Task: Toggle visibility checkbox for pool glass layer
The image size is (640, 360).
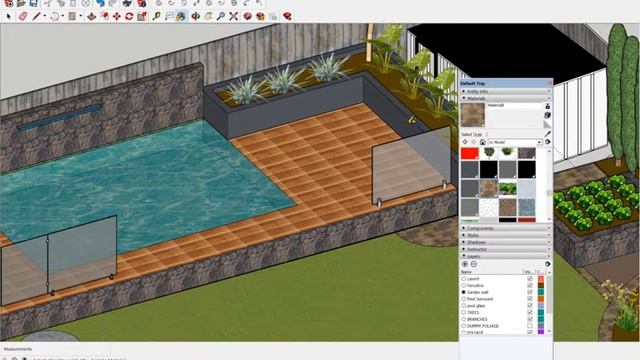Action: pyautogui.click(x=530, y=306)
